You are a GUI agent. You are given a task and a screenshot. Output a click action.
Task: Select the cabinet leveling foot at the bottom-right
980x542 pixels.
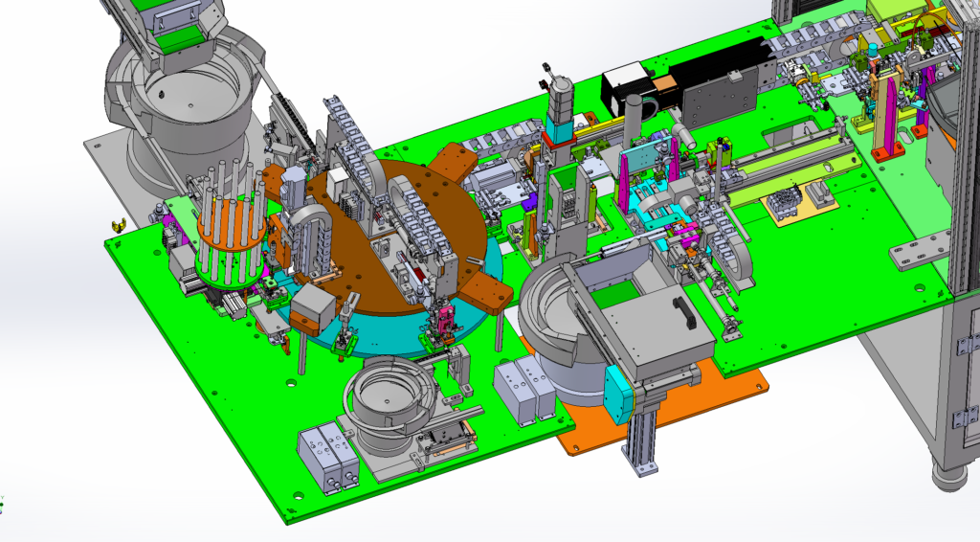click(950, 479)
